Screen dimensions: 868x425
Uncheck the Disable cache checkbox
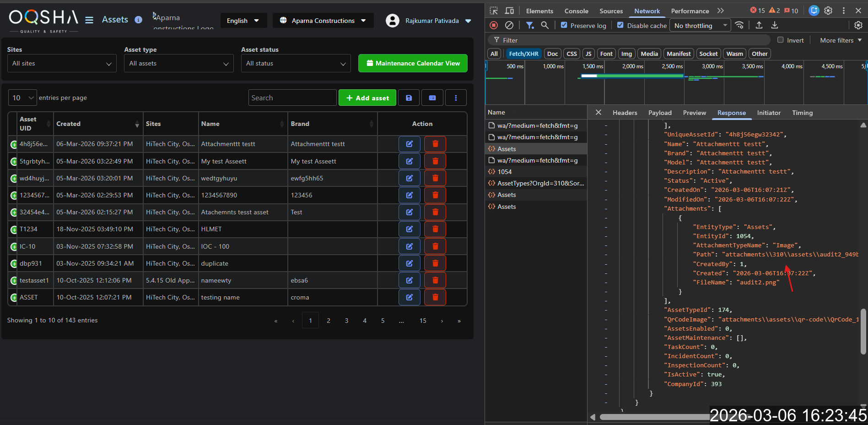pos(620,25)
